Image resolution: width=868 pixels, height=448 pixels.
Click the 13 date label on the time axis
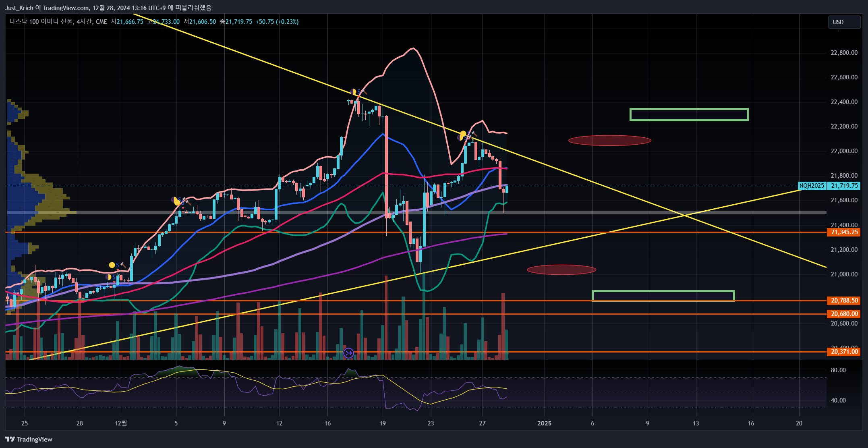tap(696, 423)
